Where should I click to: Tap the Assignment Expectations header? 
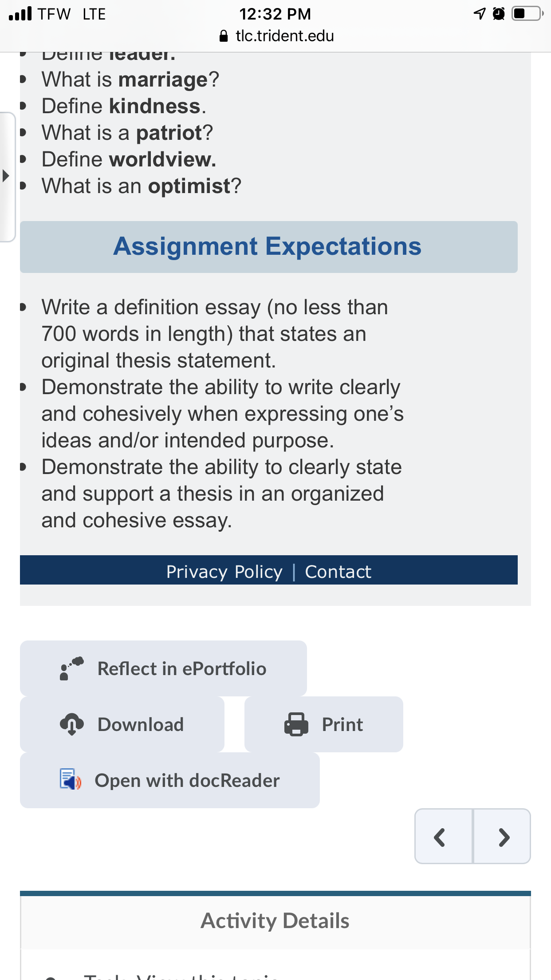(268, 247)
